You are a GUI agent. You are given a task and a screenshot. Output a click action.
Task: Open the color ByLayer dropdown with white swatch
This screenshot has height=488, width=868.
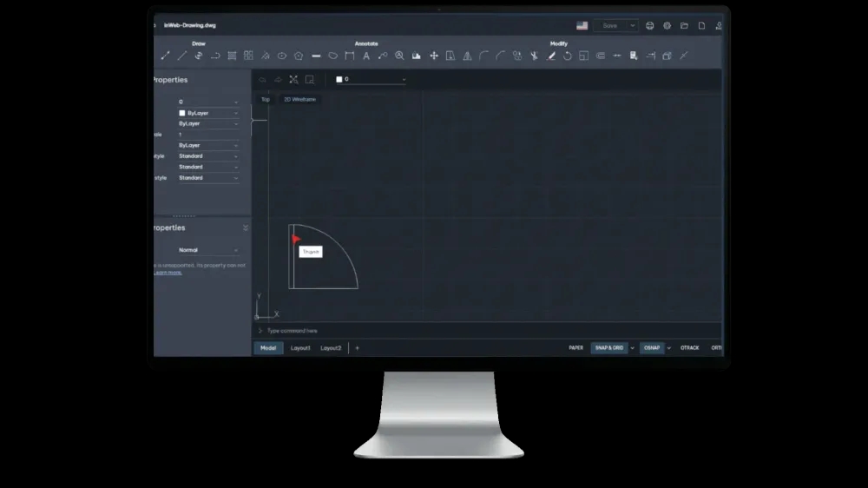208,113
